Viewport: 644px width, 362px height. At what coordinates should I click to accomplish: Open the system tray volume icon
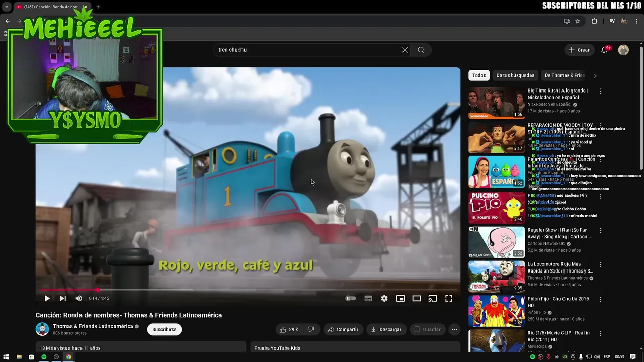(x=597, y=357)
